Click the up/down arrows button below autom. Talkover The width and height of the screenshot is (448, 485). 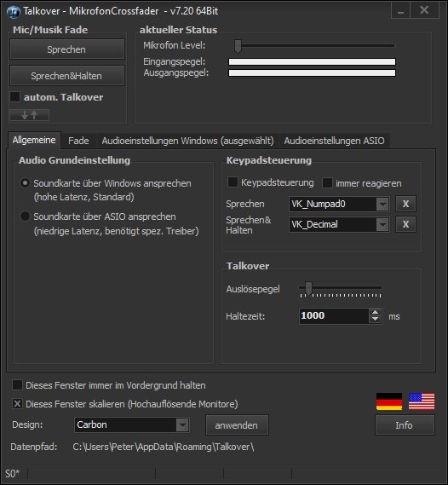click(29, 115)
